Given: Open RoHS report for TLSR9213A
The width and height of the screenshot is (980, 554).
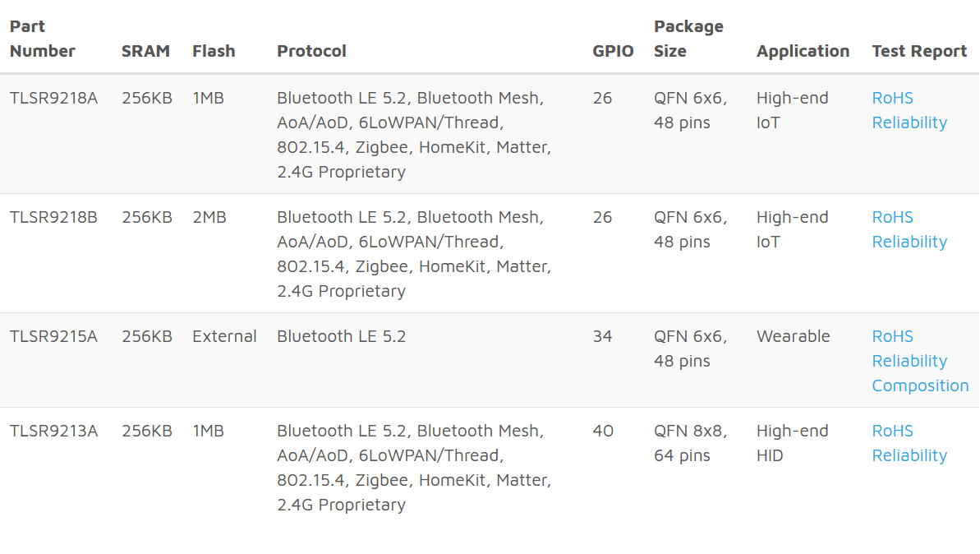Looking at the screenshot, I should point(892,431).
